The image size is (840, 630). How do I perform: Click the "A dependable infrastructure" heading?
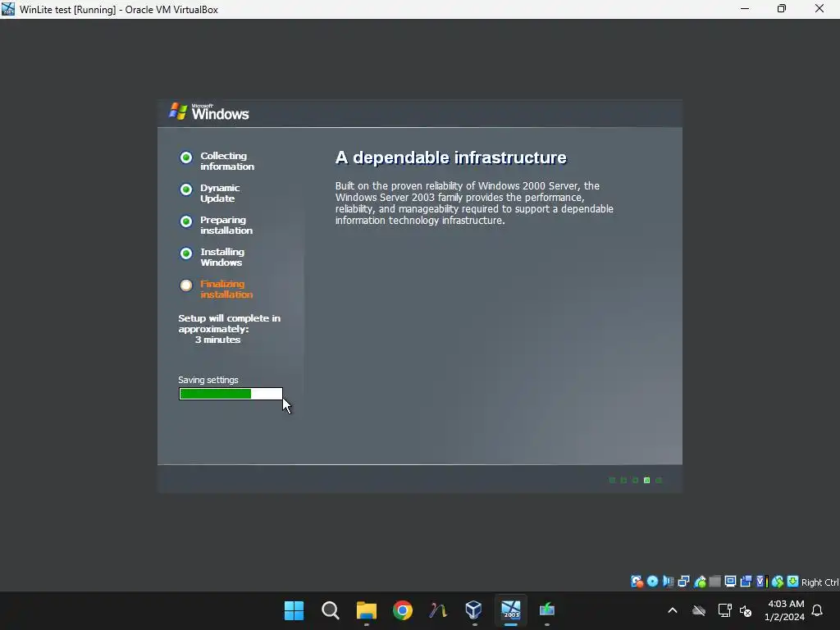(x=450, y=157)
